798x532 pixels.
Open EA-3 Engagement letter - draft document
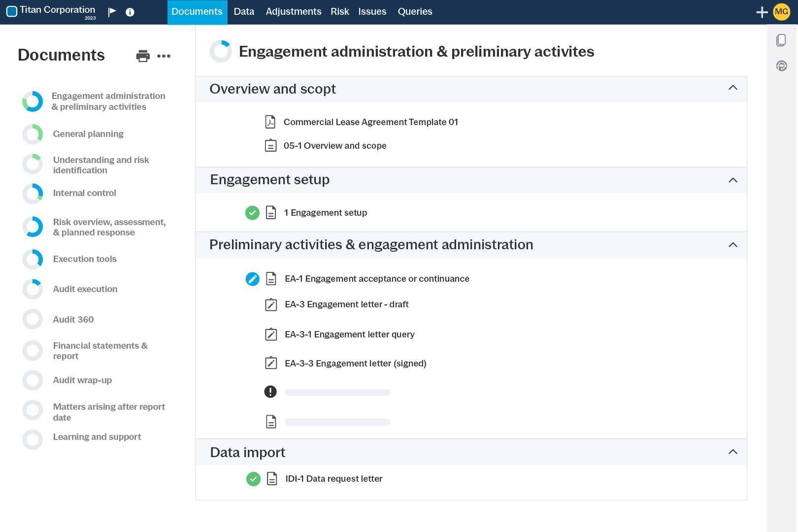click(x=346, y=304)
